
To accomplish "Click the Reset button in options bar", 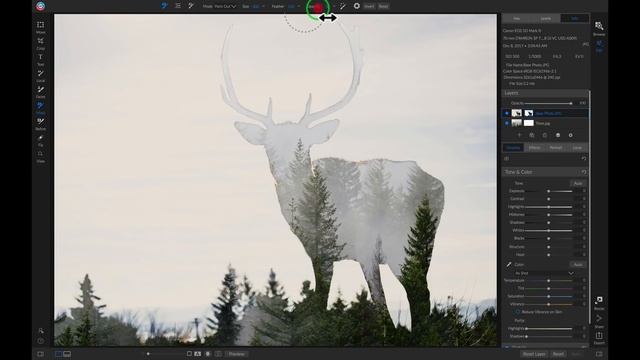I will tap(383, 6).
